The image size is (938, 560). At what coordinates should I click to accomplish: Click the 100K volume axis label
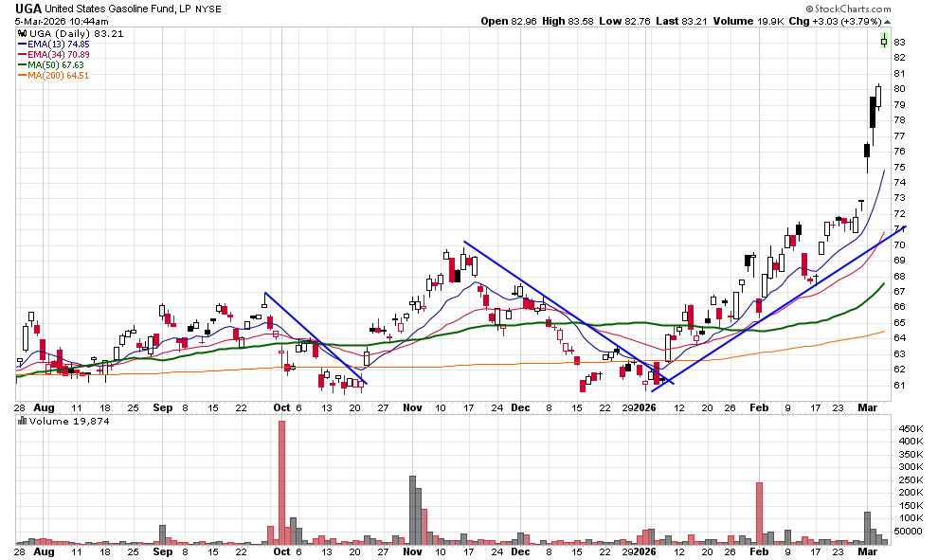[911, 518]
